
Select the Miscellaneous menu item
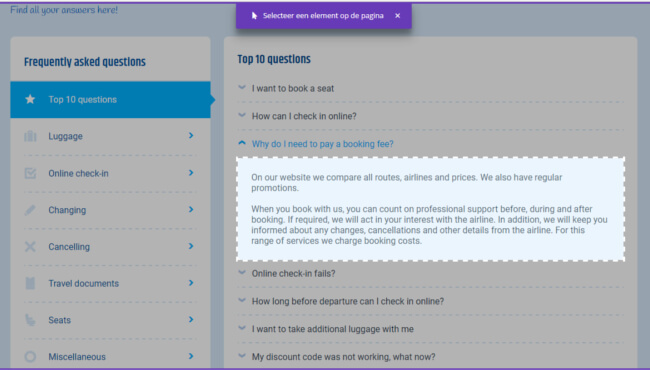click(x=110, y=356)
